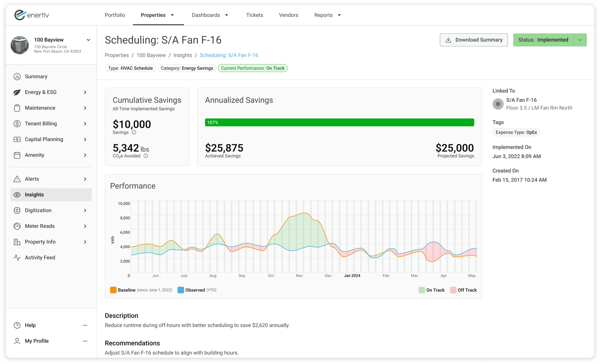The width and height of the screenshot is (600, 364).
Task: Open the My Profile more options ellipsis
Action: tap(85, 341)
